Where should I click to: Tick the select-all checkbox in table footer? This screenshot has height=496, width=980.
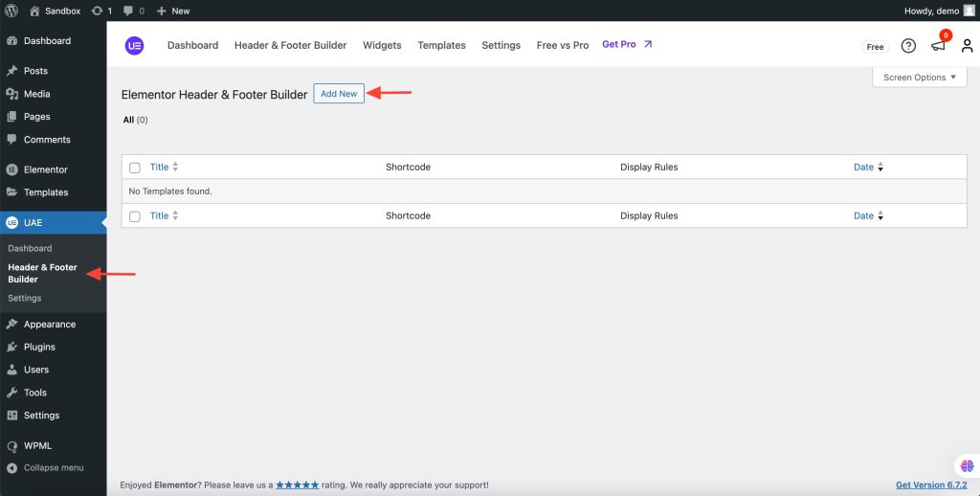[x=134, y=216]
